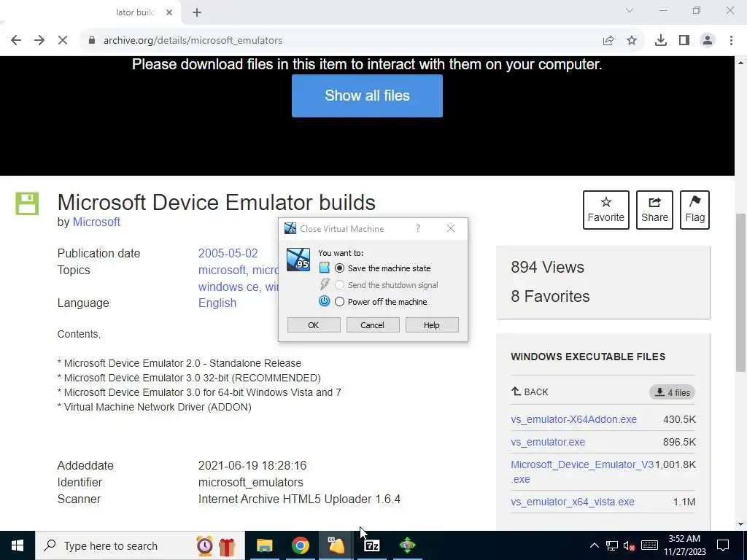The width and height of the screenshot is (747, 560).
Task: Open the tab search chevron
Action: [630, 10]
